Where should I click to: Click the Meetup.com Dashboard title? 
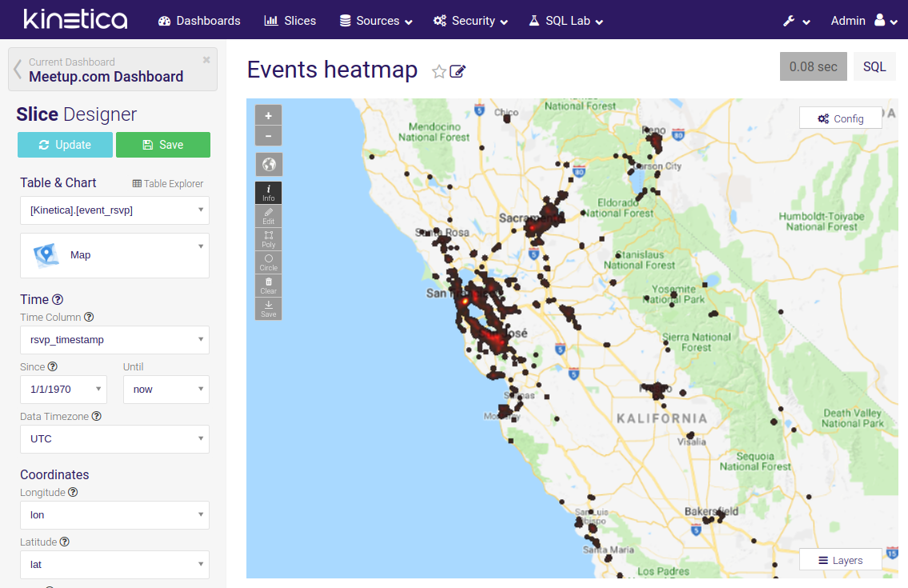pos(106,77)
